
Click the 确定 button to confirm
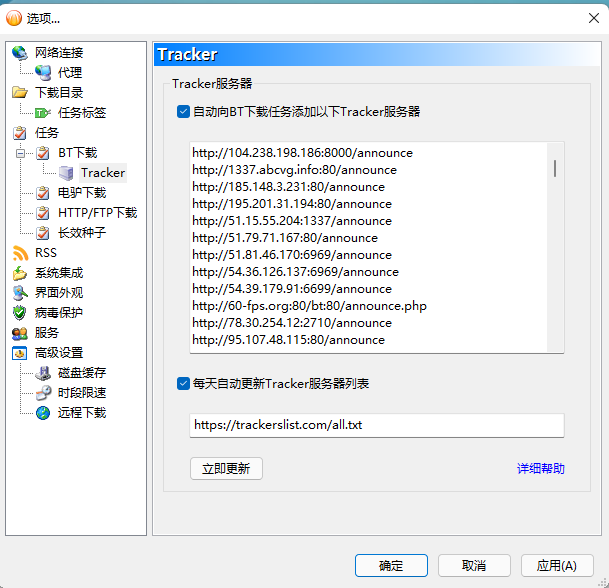[x=391, y=565]
